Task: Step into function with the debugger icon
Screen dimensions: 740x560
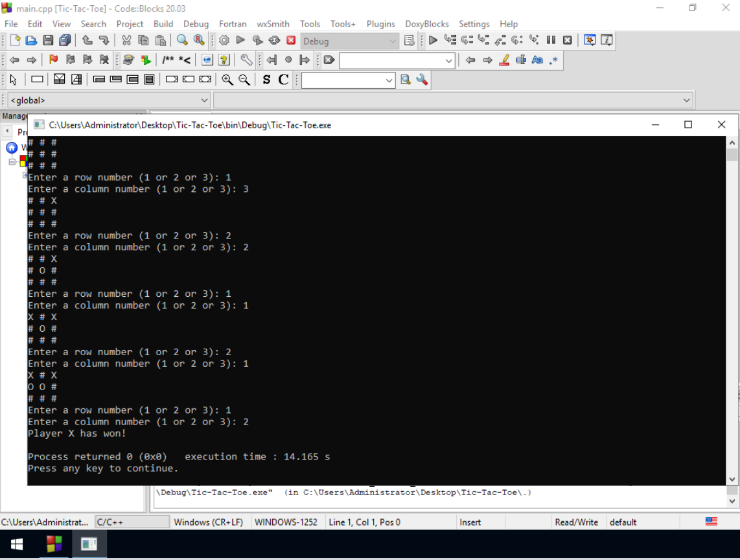Action: pos(483,41)
